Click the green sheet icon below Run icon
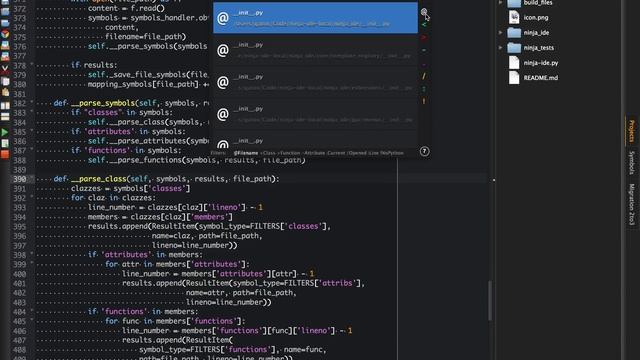640x360 pixels. pos(5,144)
